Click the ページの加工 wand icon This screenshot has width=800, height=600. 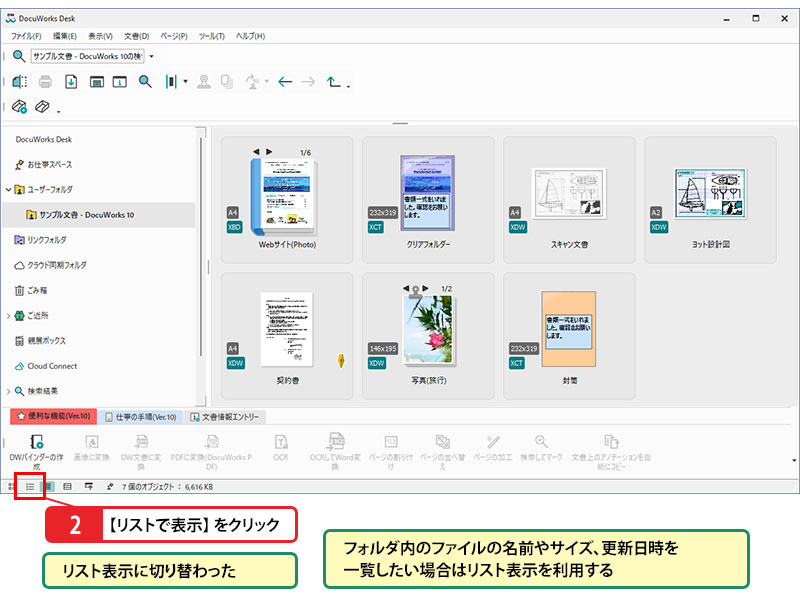(x=493, y=447)
